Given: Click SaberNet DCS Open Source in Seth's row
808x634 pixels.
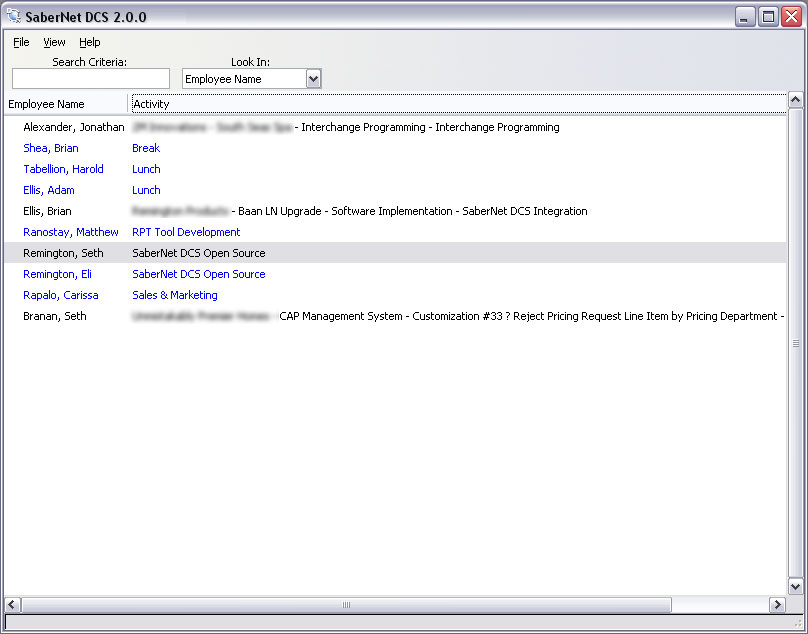Looking at the screenshot, I should pyautogui.click(x=198, y=253).
